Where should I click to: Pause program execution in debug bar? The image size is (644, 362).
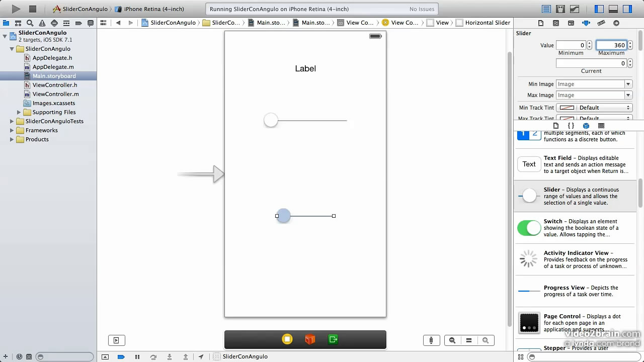tap(137, 357)
